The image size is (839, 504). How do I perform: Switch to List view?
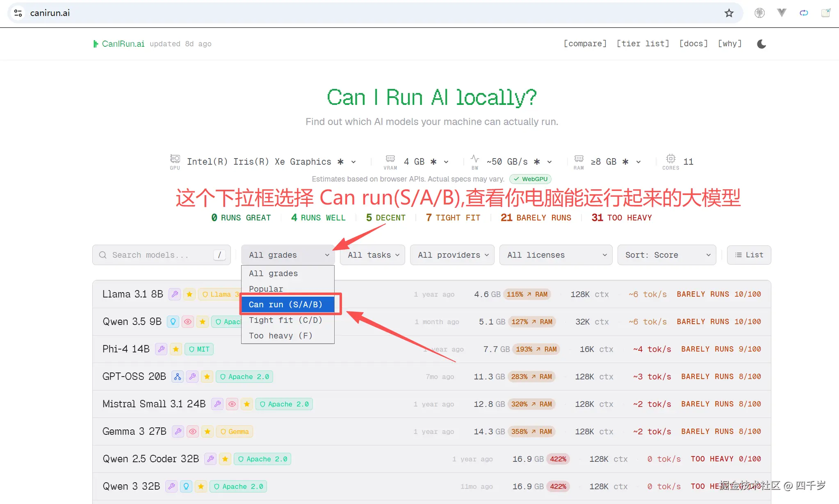(x=749, y=255)
